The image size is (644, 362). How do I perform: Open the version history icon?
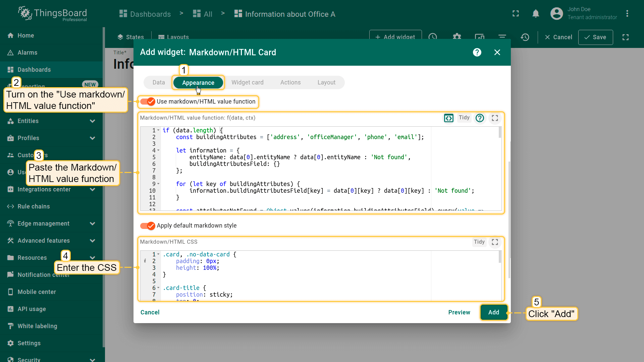pos(525,37)
